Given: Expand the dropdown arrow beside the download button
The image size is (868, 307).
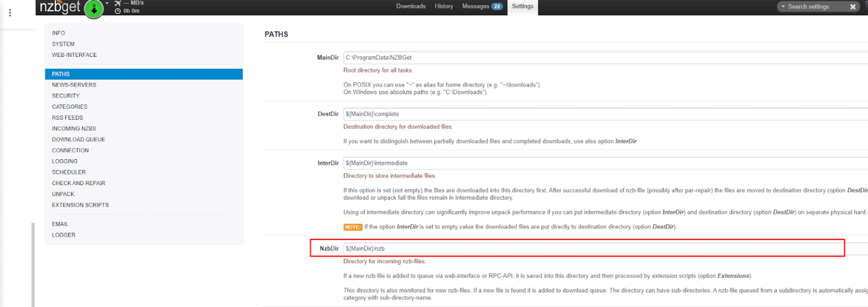Looking at the screenshot, I should pos(107,3).
